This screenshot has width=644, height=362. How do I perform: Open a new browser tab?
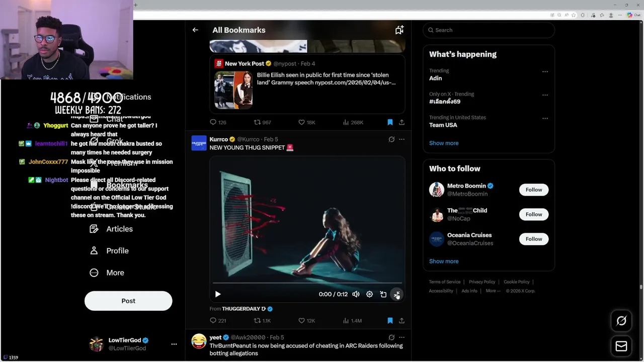135,5
